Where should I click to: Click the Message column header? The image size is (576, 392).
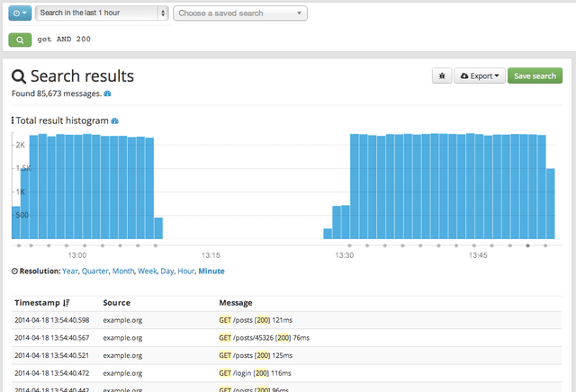point(236,303)
